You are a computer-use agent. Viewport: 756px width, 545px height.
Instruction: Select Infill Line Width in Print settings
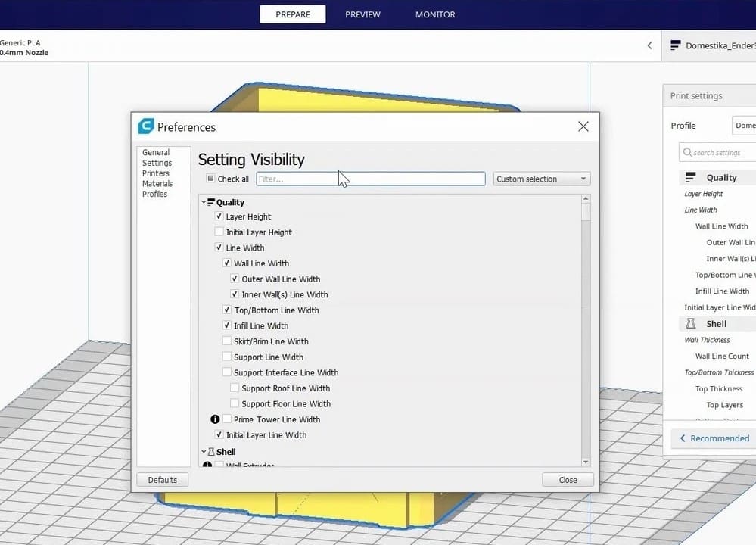[x=722, y=291]
